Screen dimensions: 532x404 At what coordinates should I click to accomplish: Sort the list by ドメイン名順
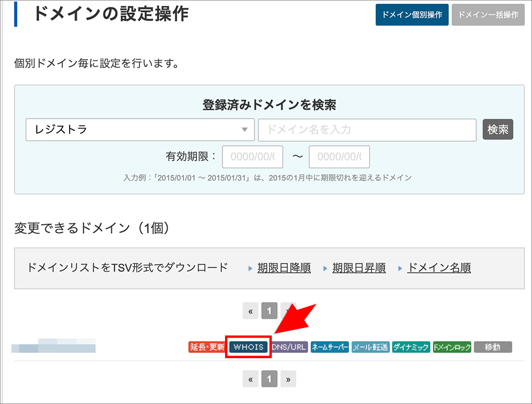(x=438, y=268)
